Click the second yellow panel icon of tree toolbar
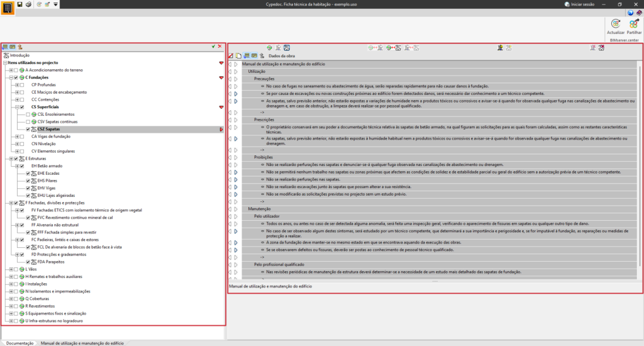 coord(13,47)
